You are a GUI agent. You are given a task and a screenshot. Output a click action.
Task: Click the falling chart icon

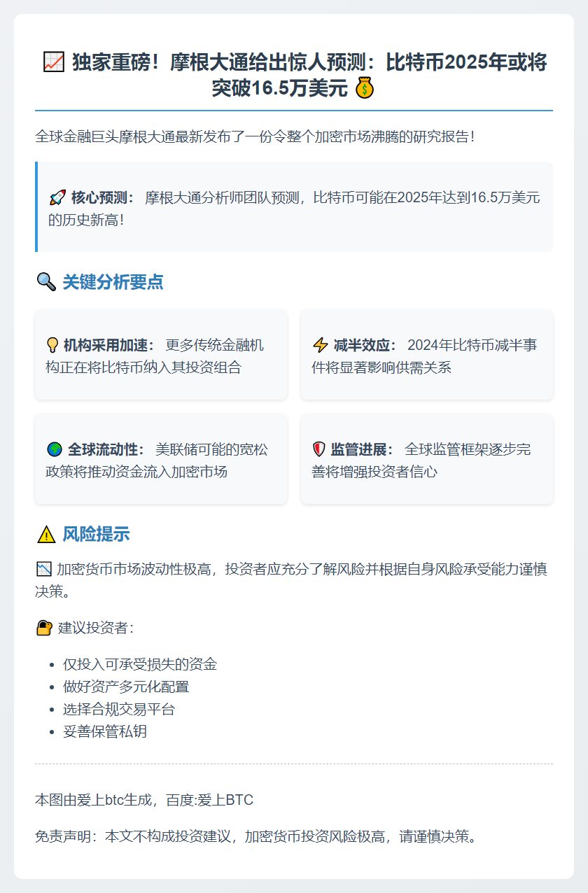coord(43,568)
